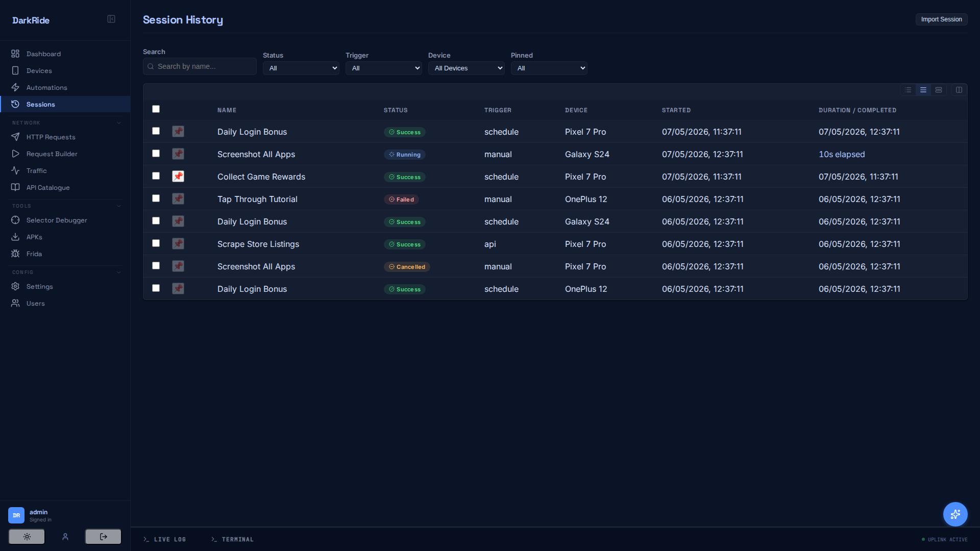The image size is (980, 551).
Task: Open the Pinned filter dropdown
Action: click(549, 68)
